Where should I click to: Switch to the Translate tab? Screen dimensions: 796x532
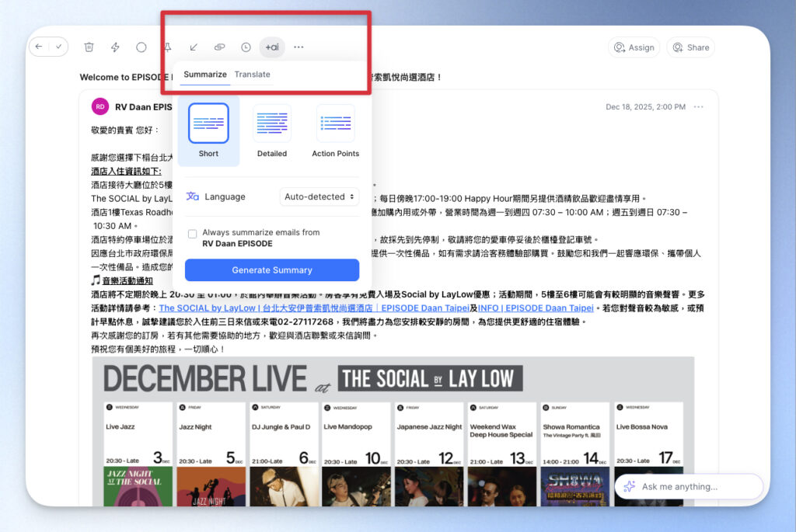(252, 74)
